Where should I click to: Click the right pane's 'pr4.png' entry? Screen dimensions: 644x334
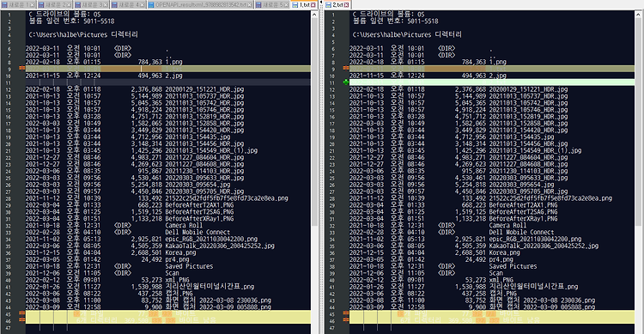point(501,259)
